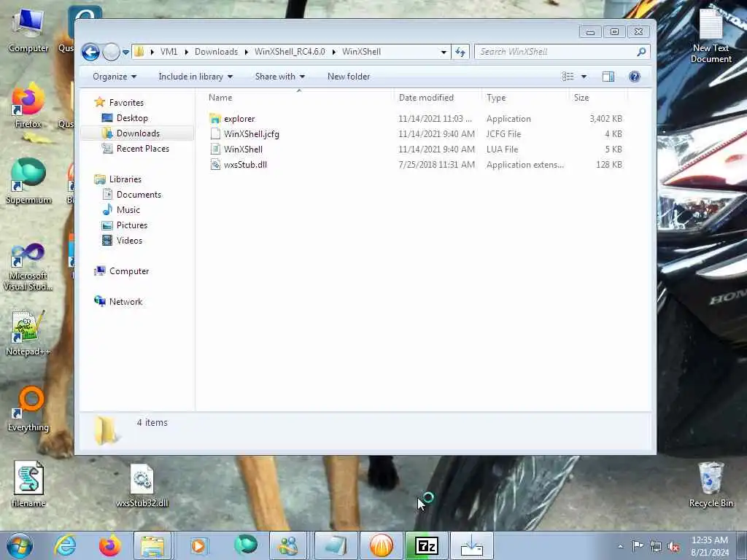747x560 pixels.
Task: Select the New Text Document desktop icon
Action: [711, 36]
